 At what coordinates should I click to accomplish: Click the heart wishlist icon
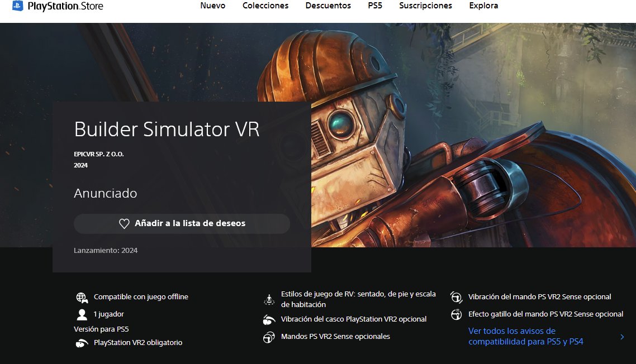[x=124, y=223]
